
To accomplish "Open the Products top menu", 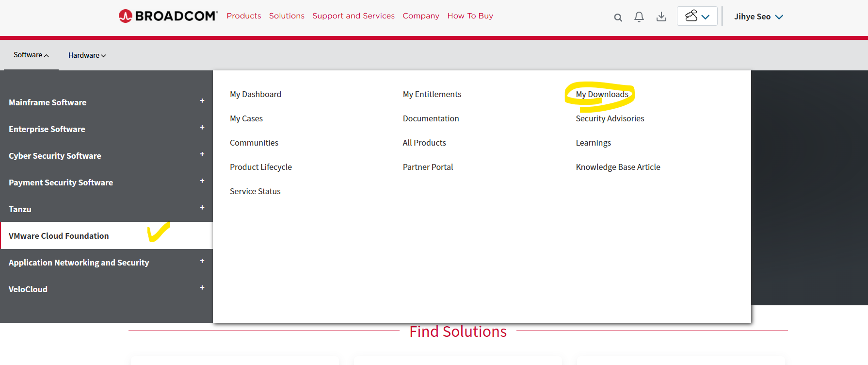I will coord(244,16).
